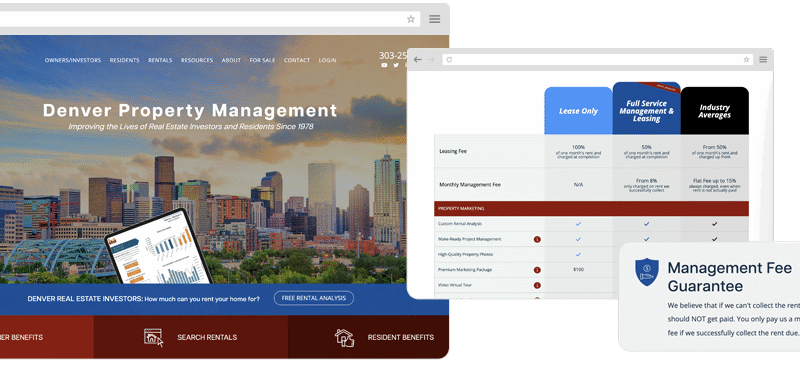The image size is (800, 365).
Task: Click the Resident Benefits tile
Action: pos(368,337)
